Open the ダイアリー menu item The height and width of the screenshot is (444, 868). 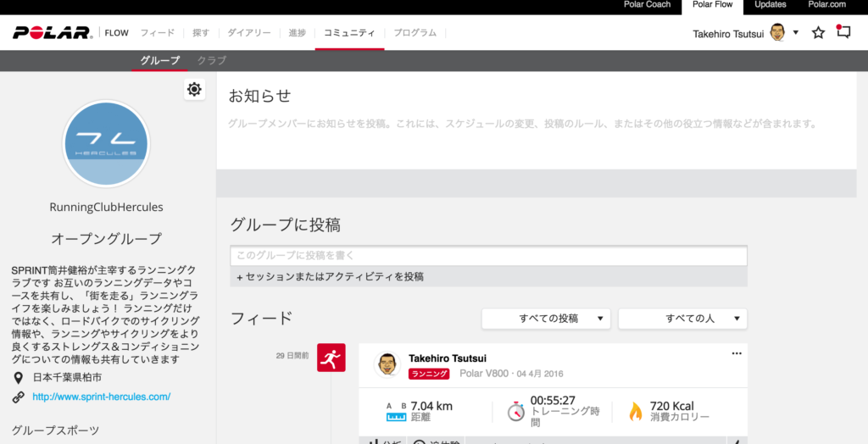click(249, 33)
